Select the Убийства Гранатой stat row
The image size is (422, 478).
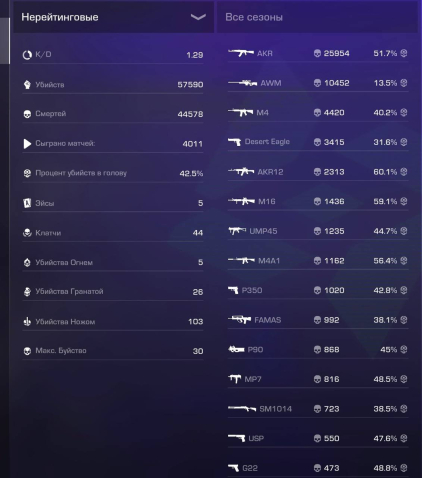pyautogui.click(x=113, y=292)
